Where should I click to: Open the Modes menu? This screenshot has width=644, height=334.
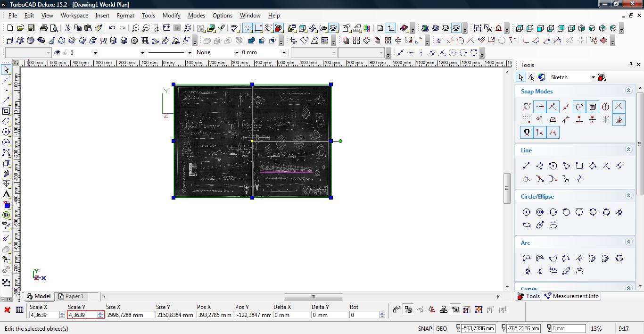[x=197, y=15]
